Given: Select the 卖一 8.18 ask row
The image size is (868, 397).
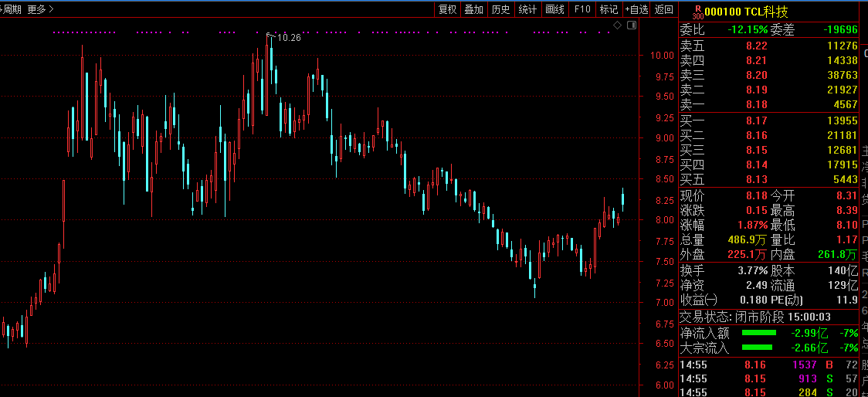Looking at the screenshot, I should pos(768,104).
